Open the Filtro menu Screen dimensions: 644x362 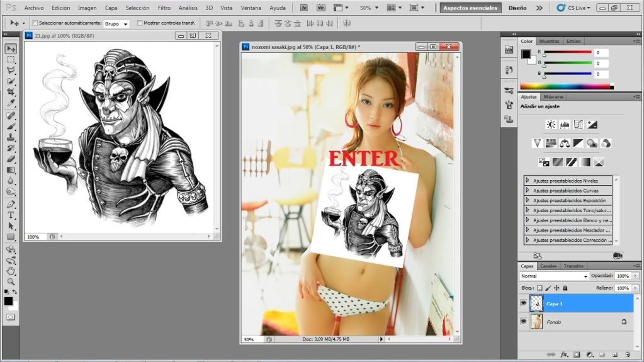tap(164, 8)
